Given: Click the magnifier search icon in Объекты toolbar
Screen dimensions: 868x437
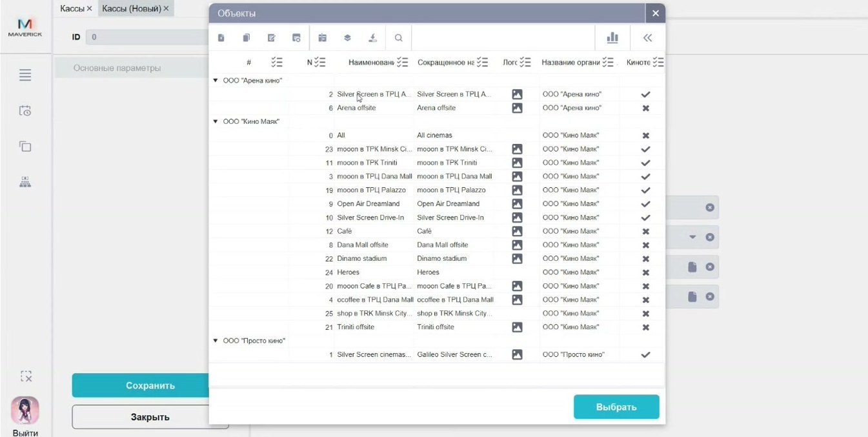Looking at the screenshot, I should (x=399, y=38).
